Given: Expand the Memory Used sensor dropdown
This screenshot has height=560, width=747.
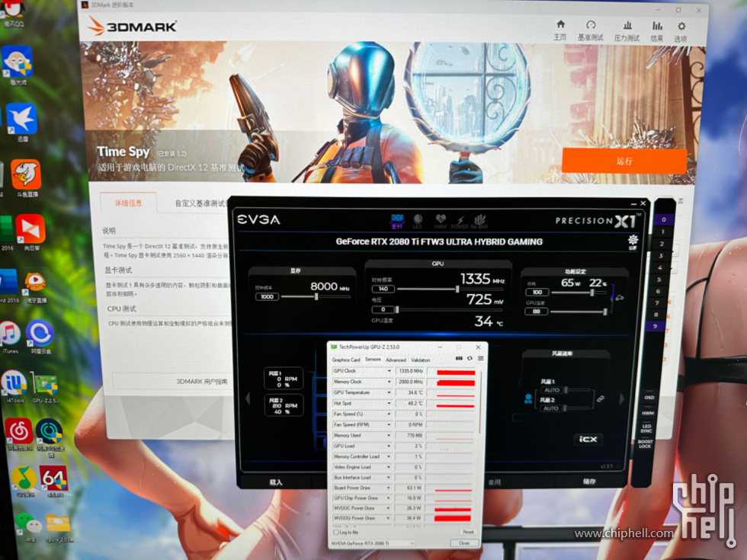Looking at the screenshot, I should (390, 435).
